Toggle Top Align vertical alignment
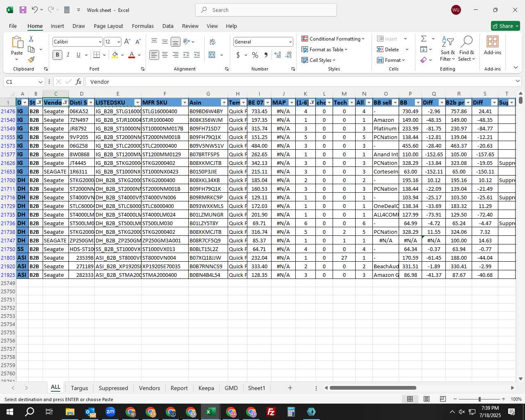 click(x=154, y=42)
